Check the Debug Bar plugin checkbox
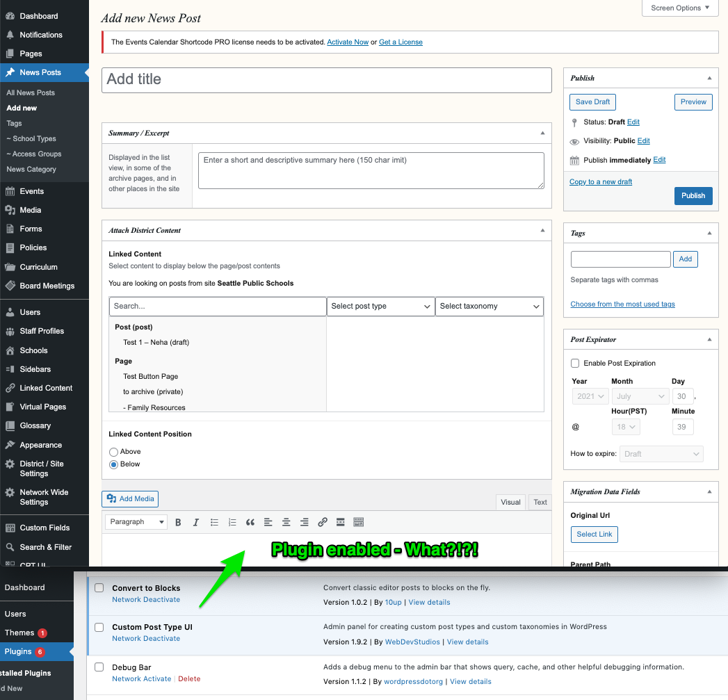 point(99,667)
